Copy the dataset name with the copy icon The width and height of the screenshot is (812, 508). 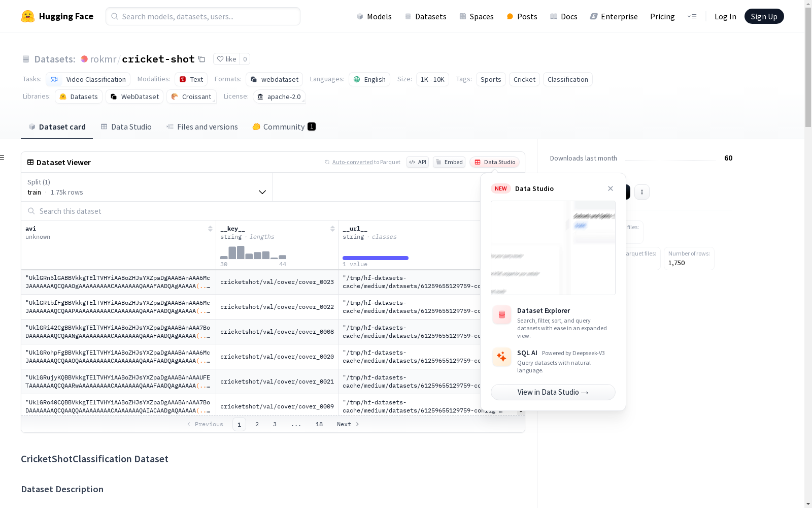click(201, 59)
